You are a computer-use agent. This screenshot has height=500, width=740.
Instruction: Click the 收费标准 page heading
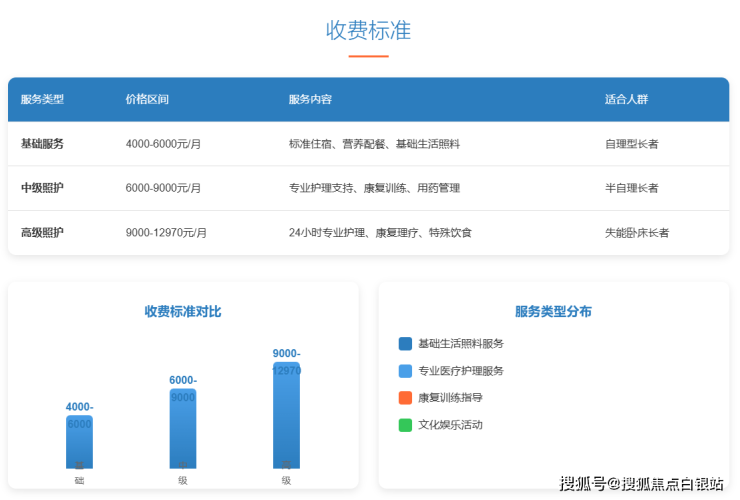368,30
